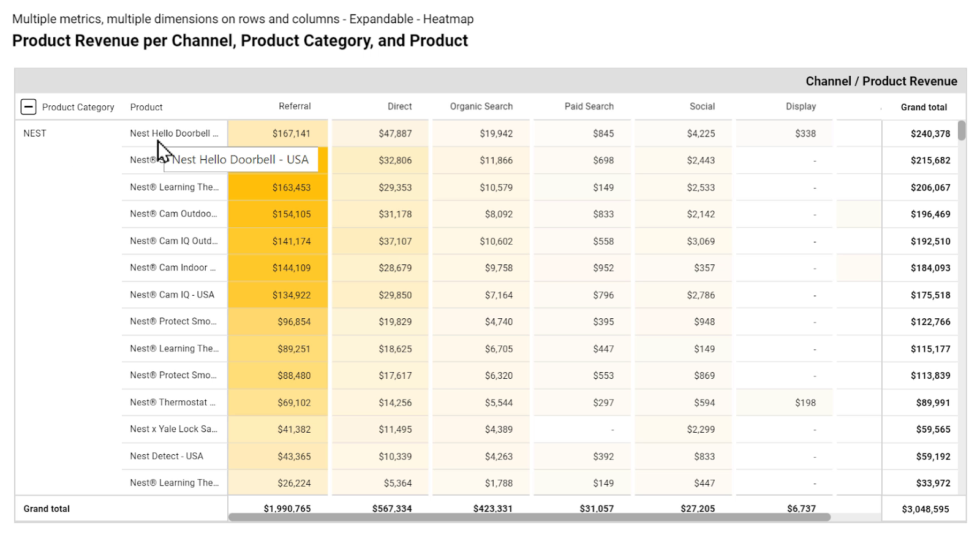Click the $89,251 Referral cell
This screenshot has width=980, height=538.
point(278,349)
